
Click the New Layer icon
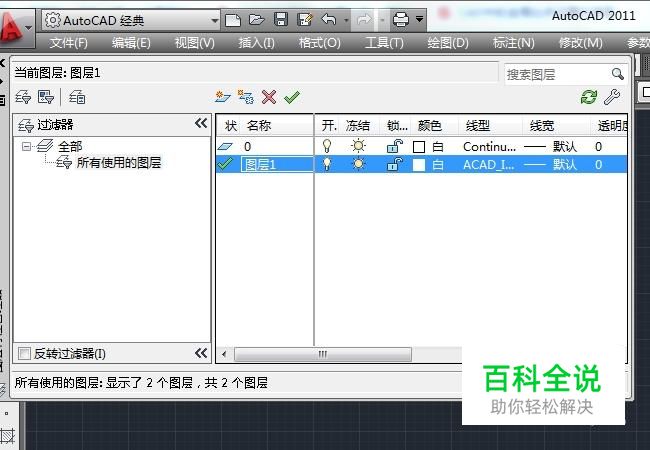coord(223,97)
